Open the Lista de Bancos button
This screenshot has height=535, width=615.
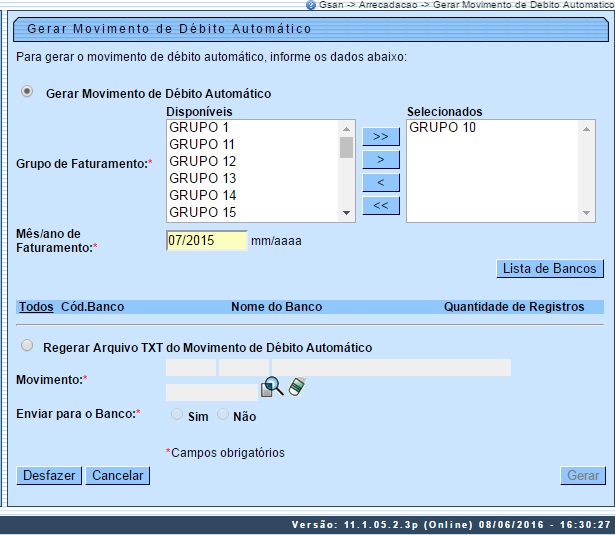[x=550, y=268]
